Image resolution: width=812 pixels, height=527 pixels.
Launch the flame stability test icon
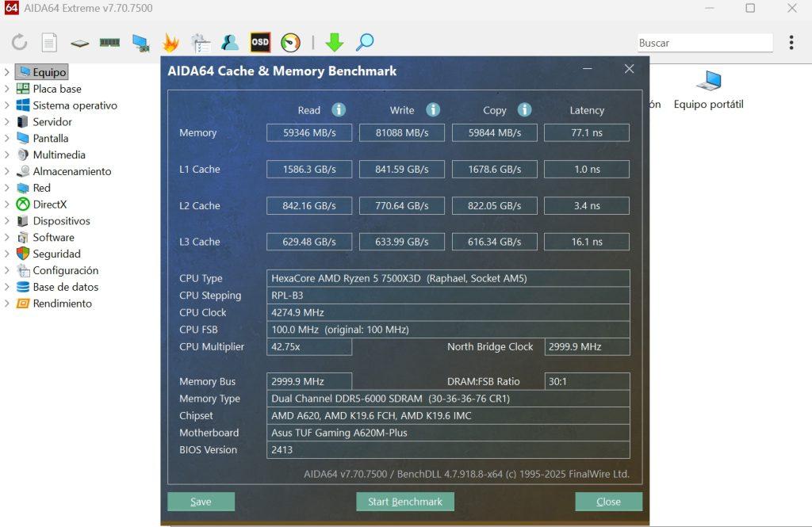(170, 43)
